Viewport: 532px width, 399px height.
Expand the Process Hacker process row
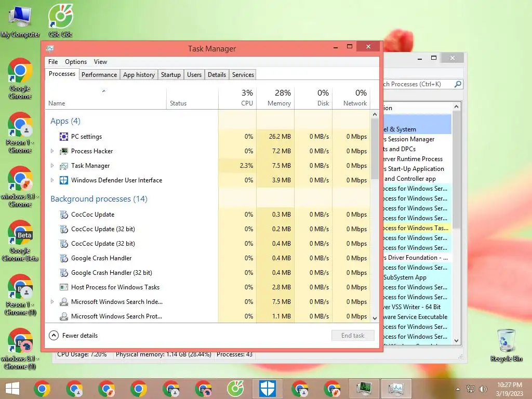(x=52, y=151)
